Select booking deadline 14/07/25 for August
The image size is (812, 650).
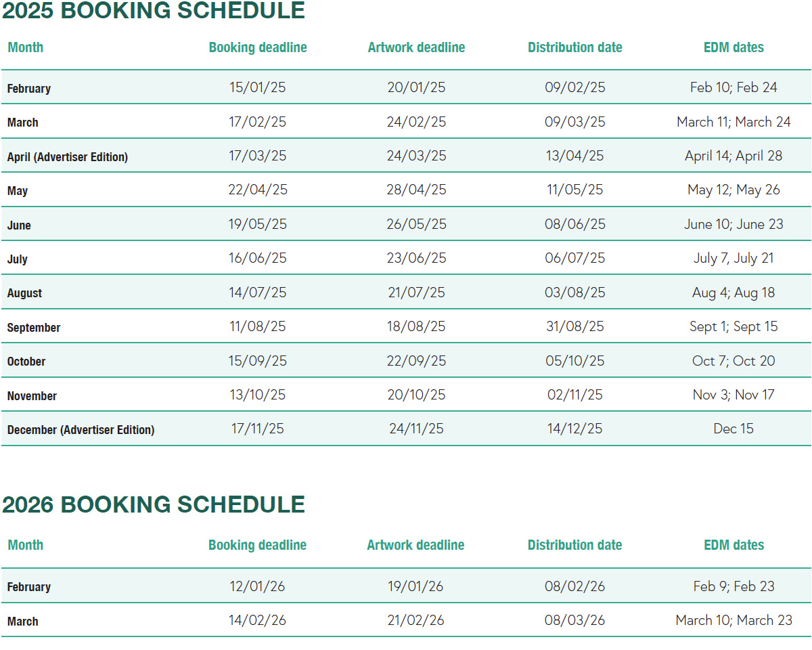tap(258, 292)
